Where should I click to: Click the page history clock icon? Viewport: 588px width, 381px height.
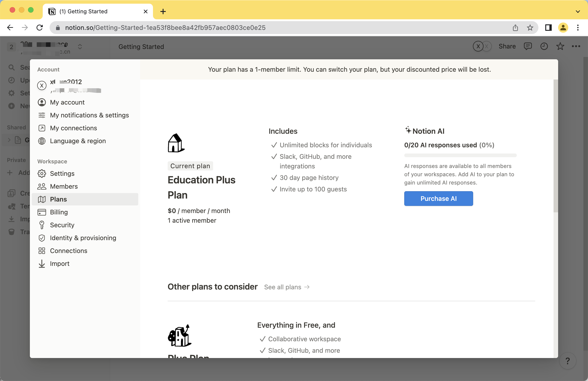pyautogui.click(x=544, y=46)
